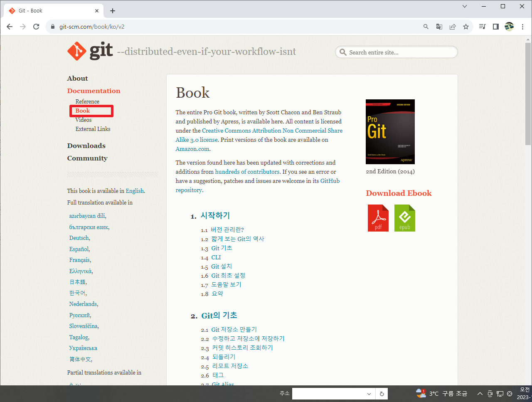Open the hundreds of contributors link
The height and width of the screenshot is (402, 532).
point(247,172)
